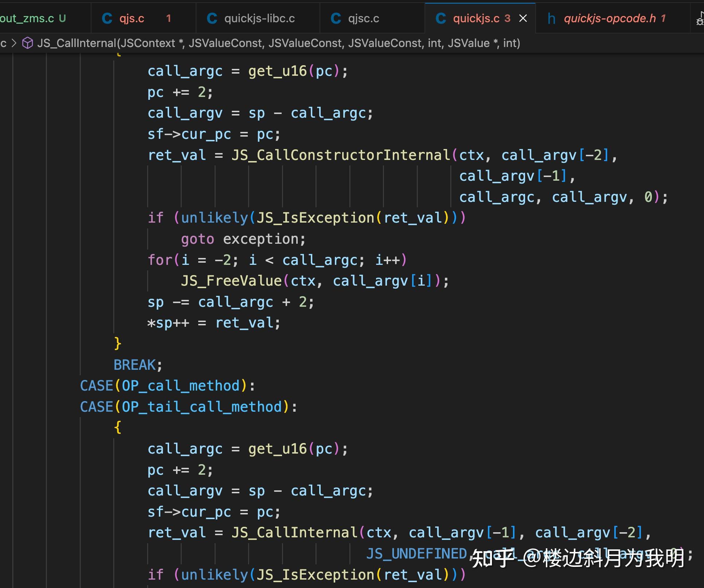Click the problems count 3 on quickjs.c tab
This screenshot has height=588, width=704.
coord(507,18)
